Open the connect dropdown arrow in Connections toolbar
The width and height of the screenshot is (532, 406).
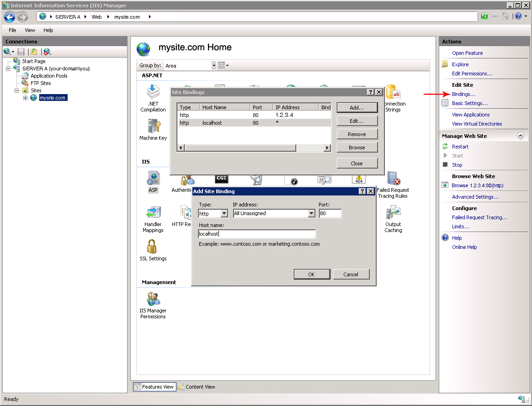pos(13,52)
